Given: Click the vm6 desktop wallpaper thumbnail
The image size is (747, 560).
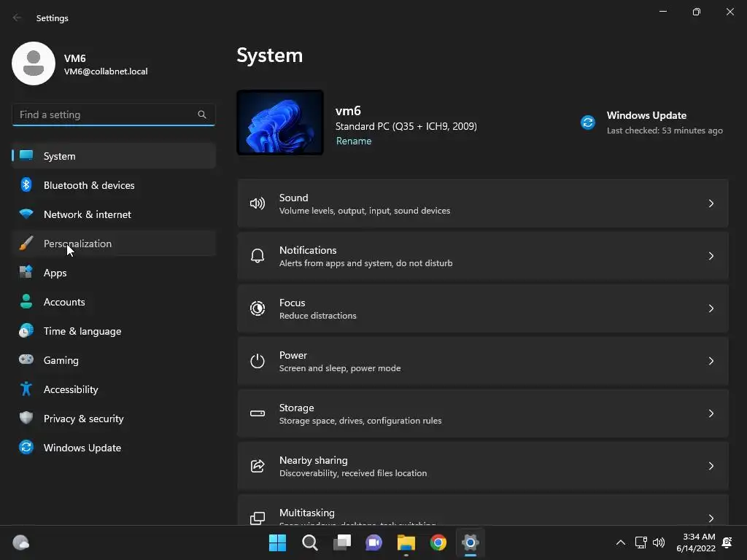Looking at the screenshot, I should point(280,122).
